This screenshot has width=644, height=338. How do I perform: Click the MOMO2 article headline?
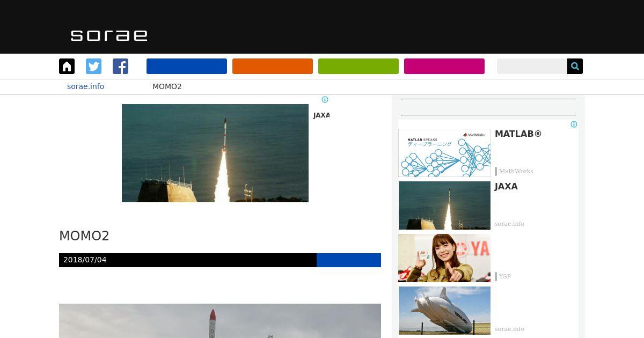click(x=84, y=236)
